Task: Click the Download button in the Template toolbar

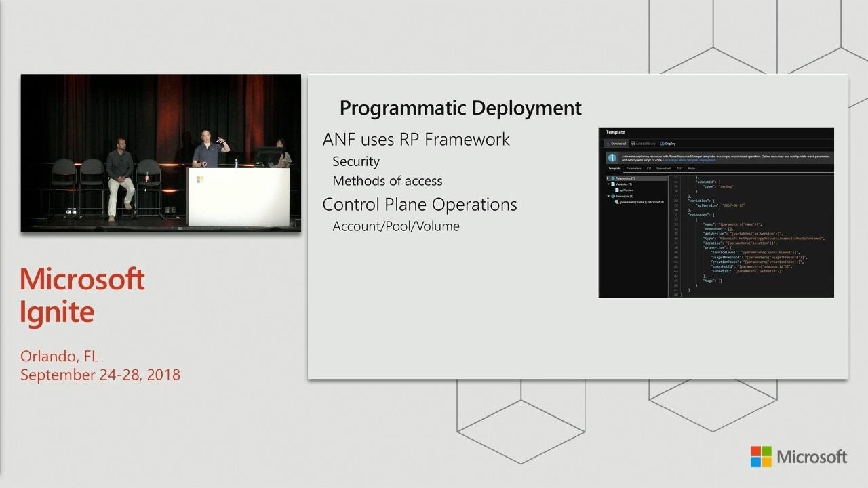Action: click(616, 144)
